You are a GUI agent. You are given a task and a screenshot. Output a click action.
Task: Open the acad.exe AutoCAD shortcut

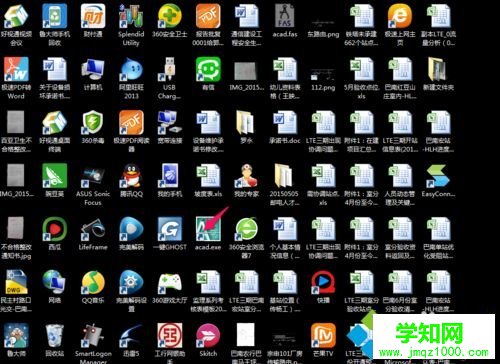pos(208,229)
